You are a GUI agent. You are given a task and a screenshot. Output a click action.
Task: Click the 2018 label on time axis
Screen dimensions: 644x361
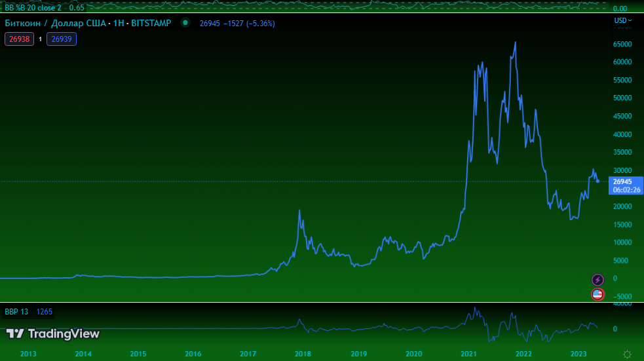click(303, 354)
